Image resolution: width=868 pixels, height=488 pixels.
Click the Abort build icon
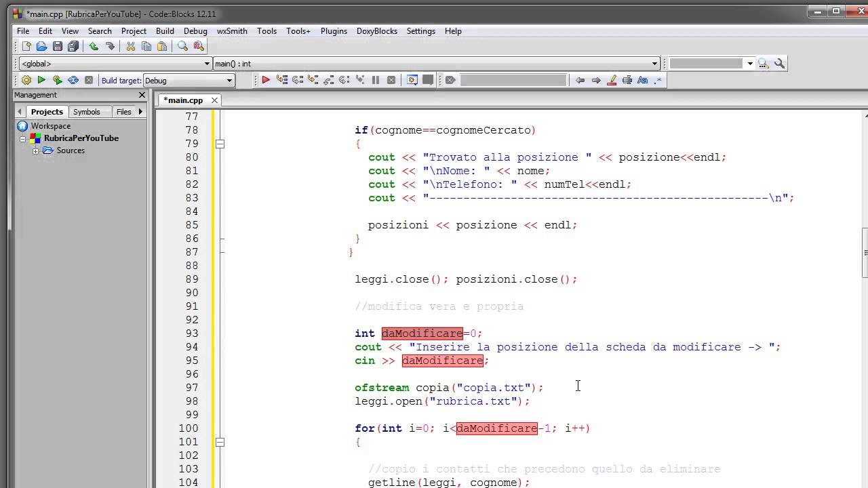point(88,80)
